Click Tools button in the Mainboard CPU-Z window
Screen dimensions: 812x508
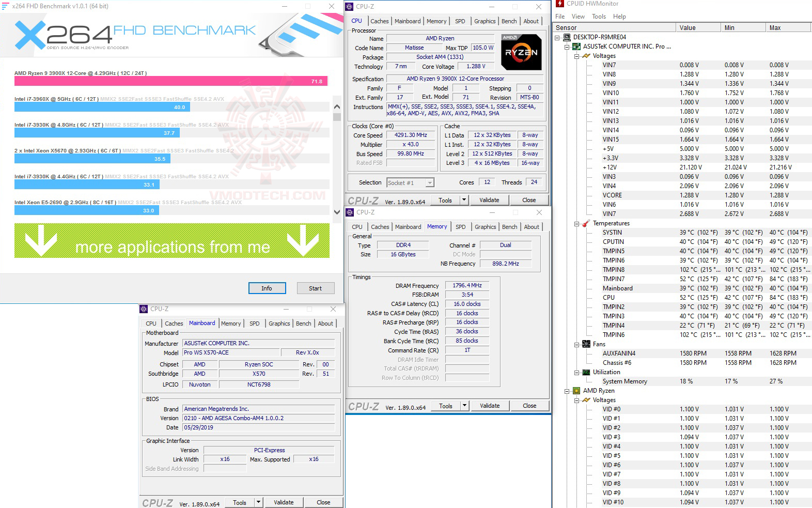[x=240, y=502]
